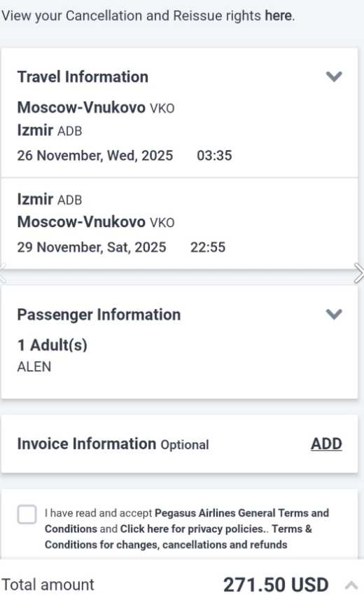Open ADD link for Invoice Information

pyautogui.click(x=326, y=444)
